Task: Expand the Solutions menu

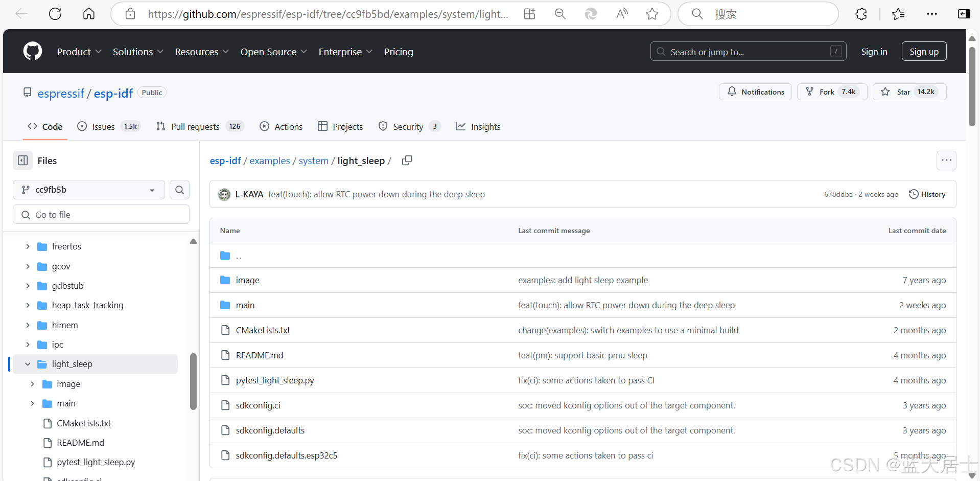Action: pyautogui.click(x=138, y=52)
